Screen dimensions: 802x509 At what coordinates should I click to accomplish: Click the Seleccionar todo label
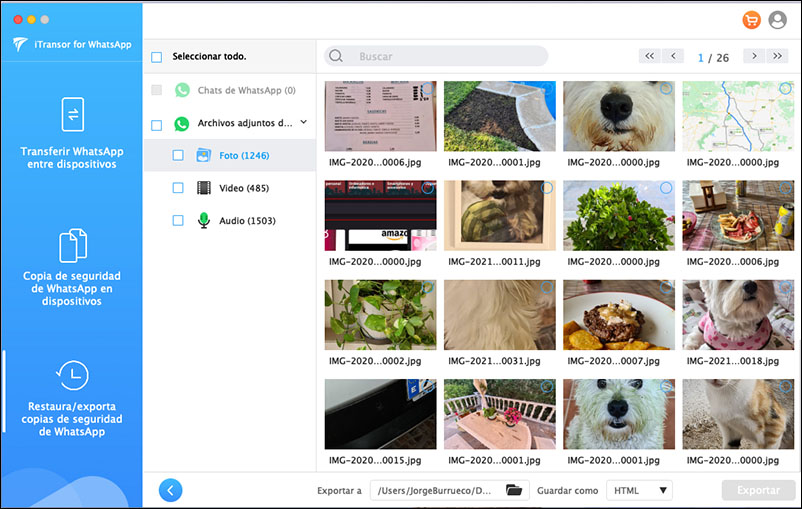209,56
